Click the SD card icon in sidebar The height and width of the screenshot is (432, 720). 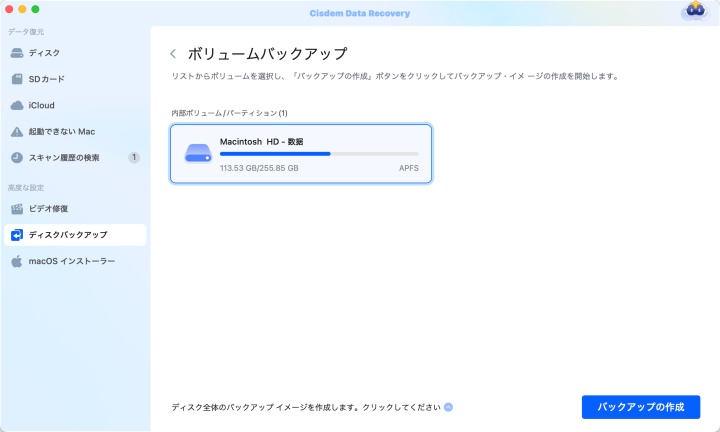17,79
